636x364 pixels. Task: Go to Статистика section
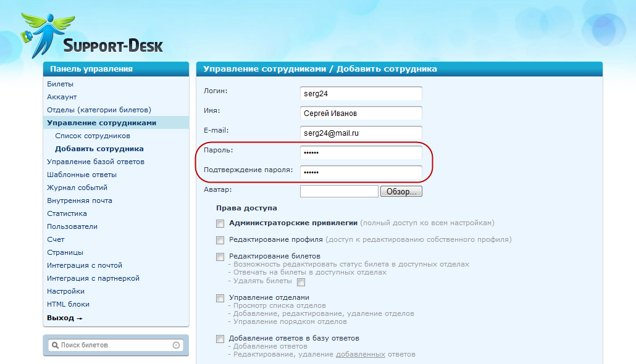point(67,213)
